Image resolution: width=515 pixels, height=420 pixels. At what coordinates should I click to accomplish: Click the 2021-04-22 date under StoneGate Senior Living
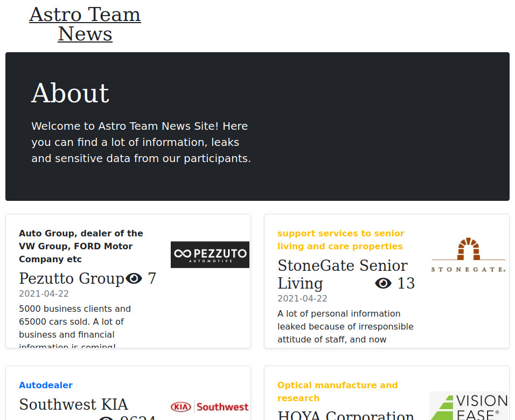pyautogui.click(x=302, y=298)
